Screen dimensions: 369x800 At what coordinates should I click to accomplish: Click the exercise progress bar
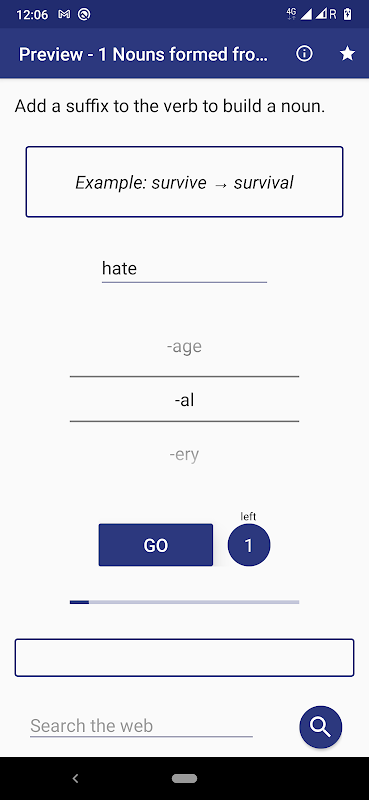click(x=184, y=602)
